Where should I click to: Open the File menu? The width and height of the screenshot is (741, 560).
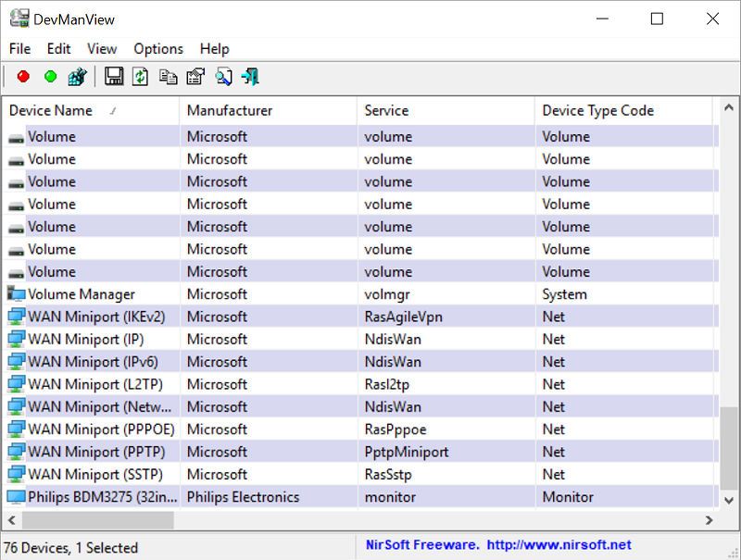pyautogui.click(x=19, y=49)
